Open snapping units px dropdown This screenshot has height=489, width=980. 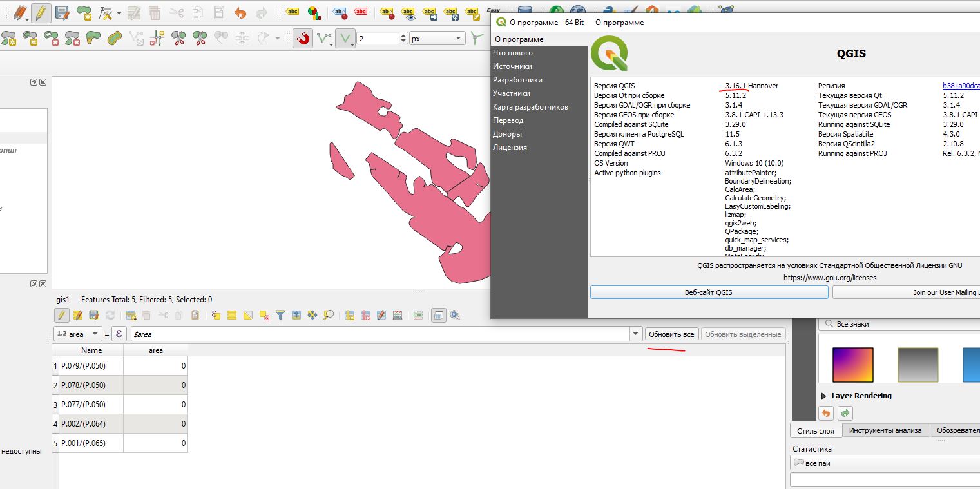pyautogui.click(x=437, y=38)
